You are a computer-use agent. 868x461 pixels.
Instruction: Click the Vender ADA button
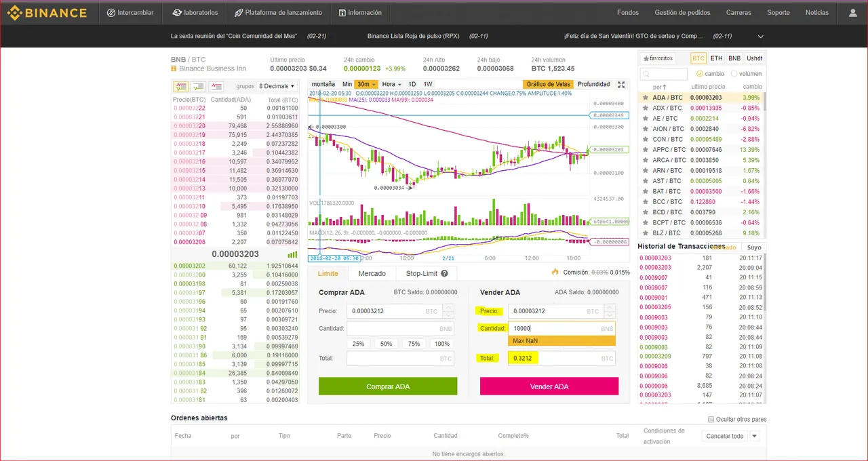coord(549,386)
